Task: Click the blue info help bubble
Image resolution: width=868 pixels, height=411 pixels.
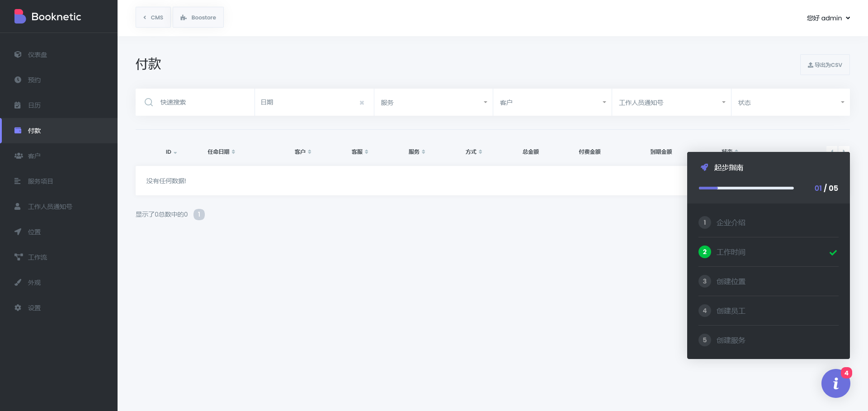Action: [835, 383]
